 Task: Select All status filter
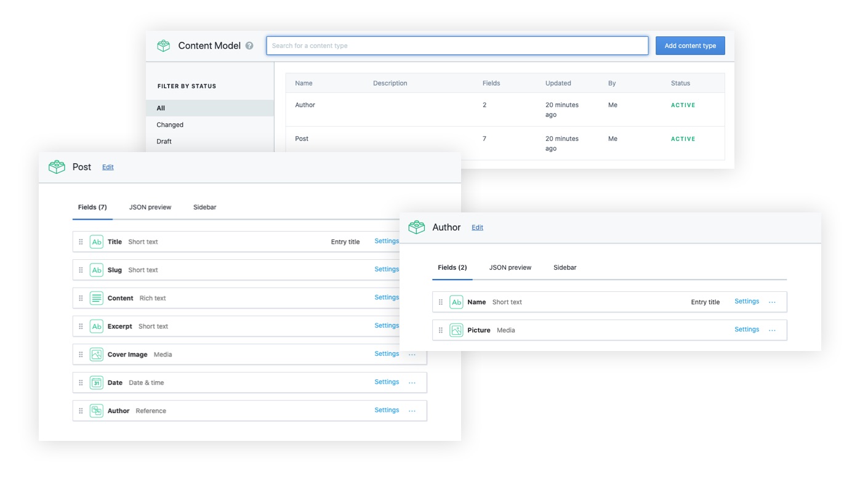click(210, 108)
